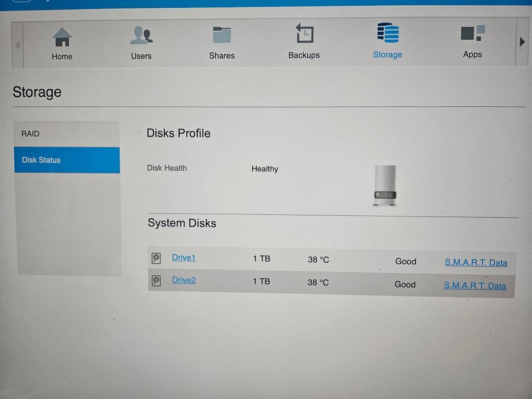
Task: Click the Drive2 hard disk icon
Action: [156, 281]
